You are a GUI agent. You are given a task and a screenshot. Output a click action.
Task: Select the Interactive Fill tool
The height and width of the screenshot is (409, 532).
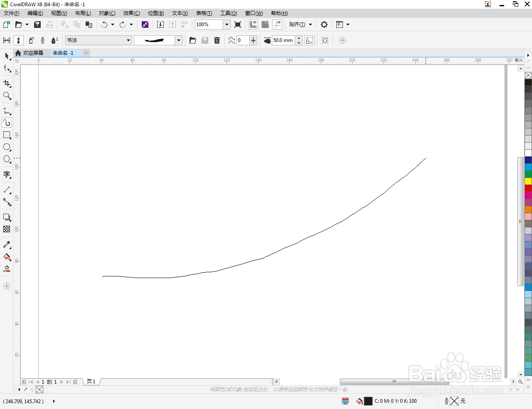(x=7, y=257)
